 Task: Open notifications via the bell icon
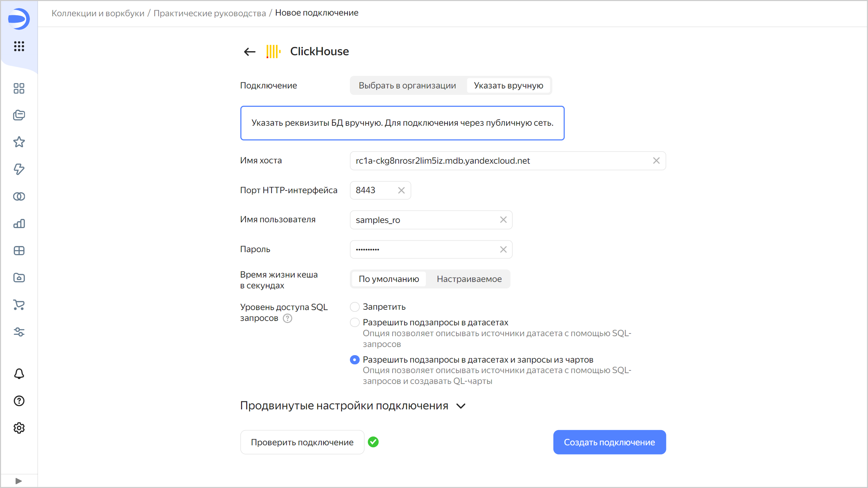19,373
